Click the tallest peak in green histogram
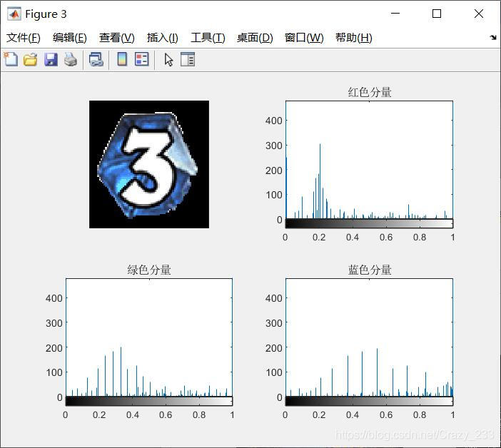Screen dimensions: 501x448 point(121,372)
